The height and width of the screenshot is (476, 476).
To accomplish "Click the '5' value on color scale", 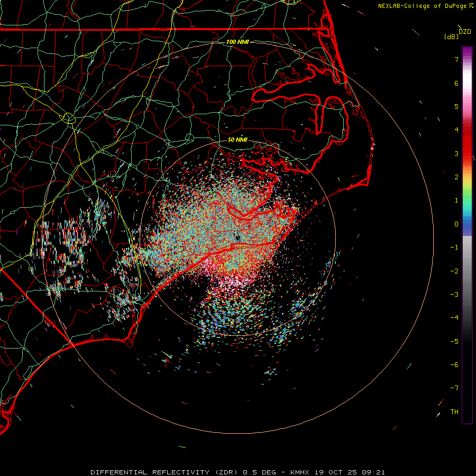I will [456, 106].
